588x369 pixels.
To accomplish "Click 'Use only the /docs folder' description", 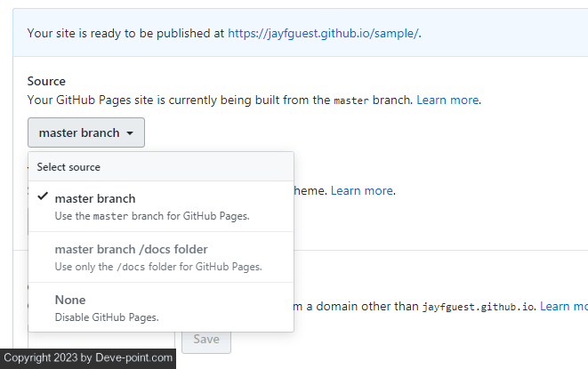I will tap(157, 267).
